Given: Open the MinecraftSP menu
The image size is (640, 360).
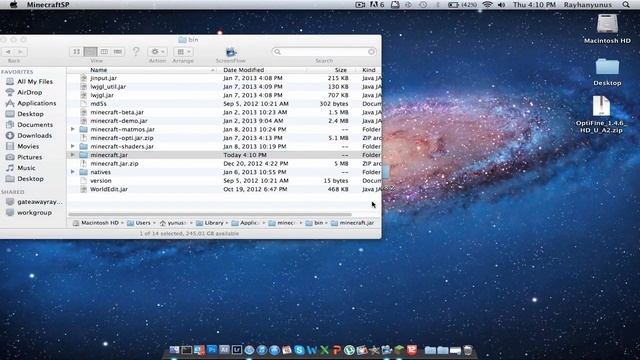Looking at the screenshot, I should pyautogui.click(x=48, y=4).
